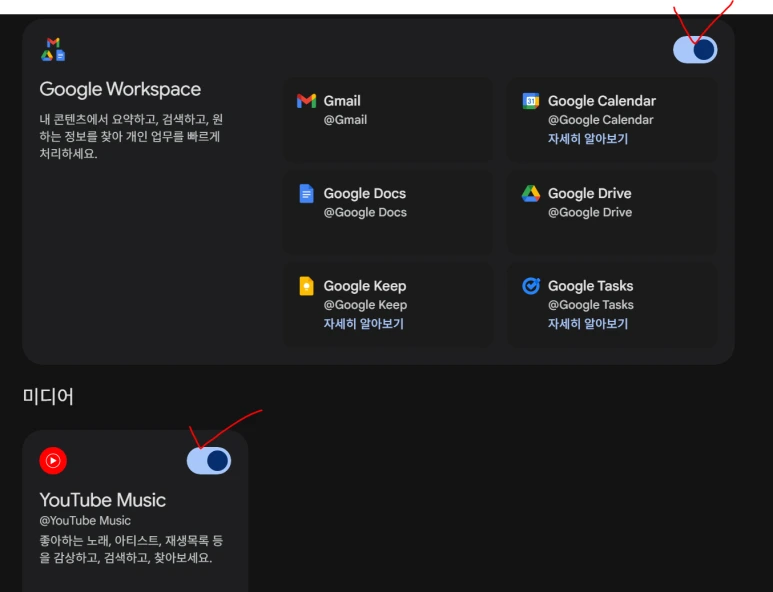Screen dimensions: 773x592
Task: Click the Google Tasks icon
Action: [531, 286]
